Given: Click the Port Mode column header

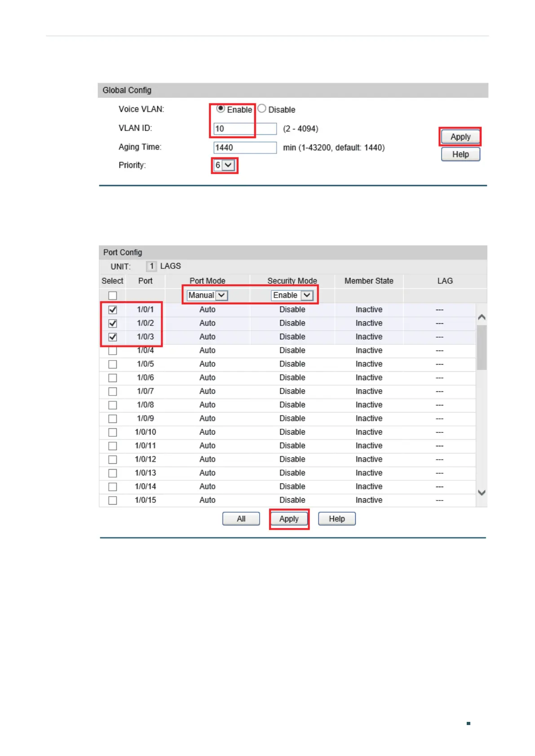Looking at the screenshot, I should click(x=207, y=281).
